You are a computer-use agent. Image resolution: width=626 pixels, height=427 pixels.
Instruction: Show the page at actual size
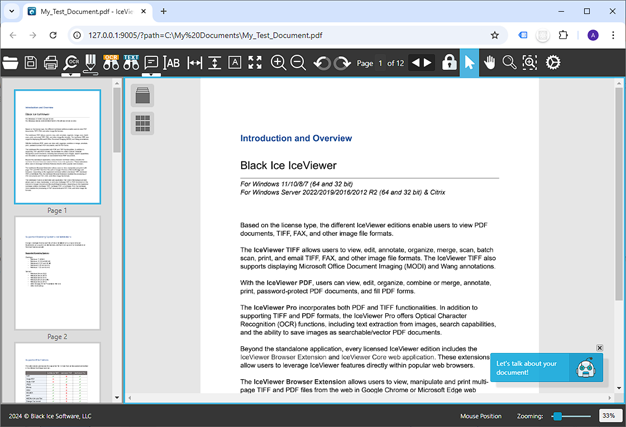coord(234,63)
